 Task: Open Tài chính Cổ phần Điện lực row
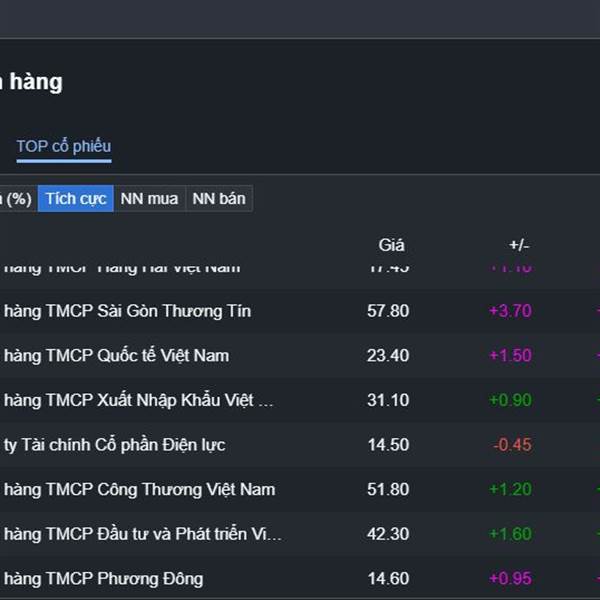point(300,445)
